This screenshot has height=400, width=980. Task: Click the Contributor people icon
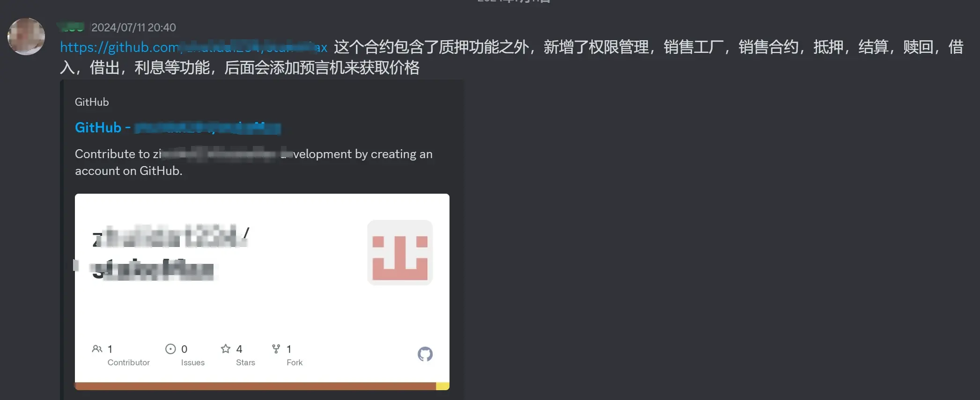pyautogui.click(x=97, y=349)
